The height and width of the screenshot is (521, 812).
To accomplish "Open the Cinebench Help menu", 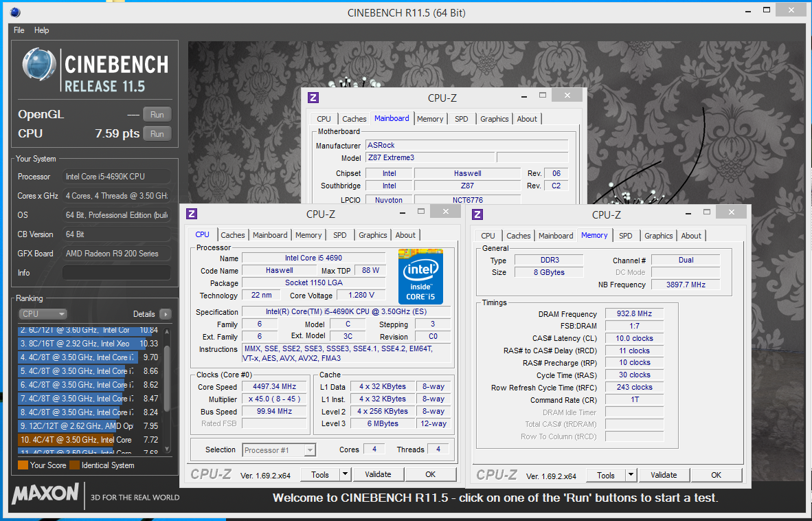I will 41,30.
